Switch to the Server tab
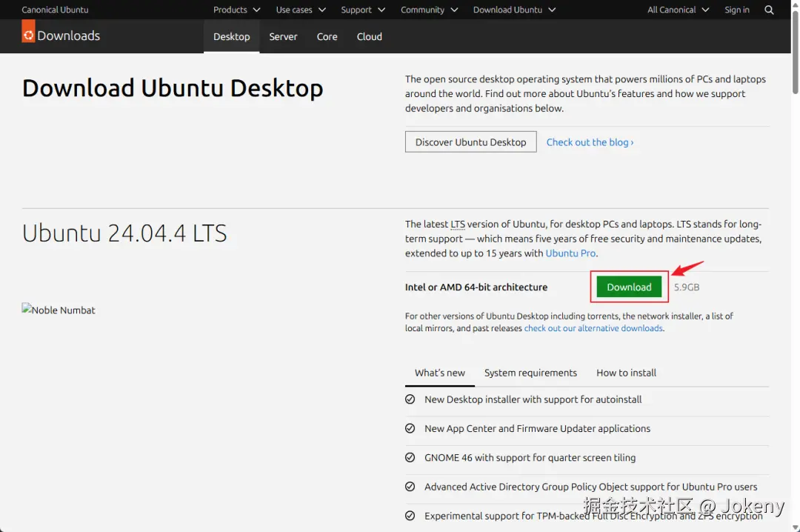This screenshot has width=800, height=532. [x=283, y=36]
